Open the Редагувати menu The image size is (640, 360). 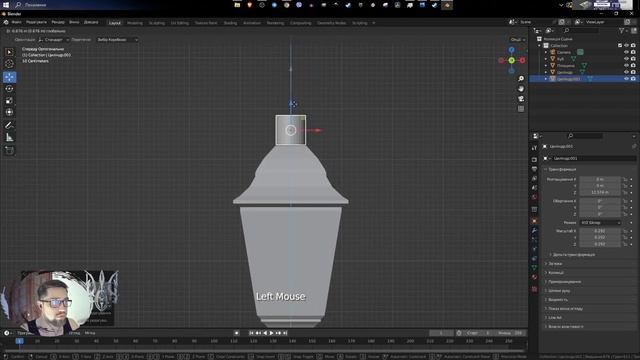36,22
